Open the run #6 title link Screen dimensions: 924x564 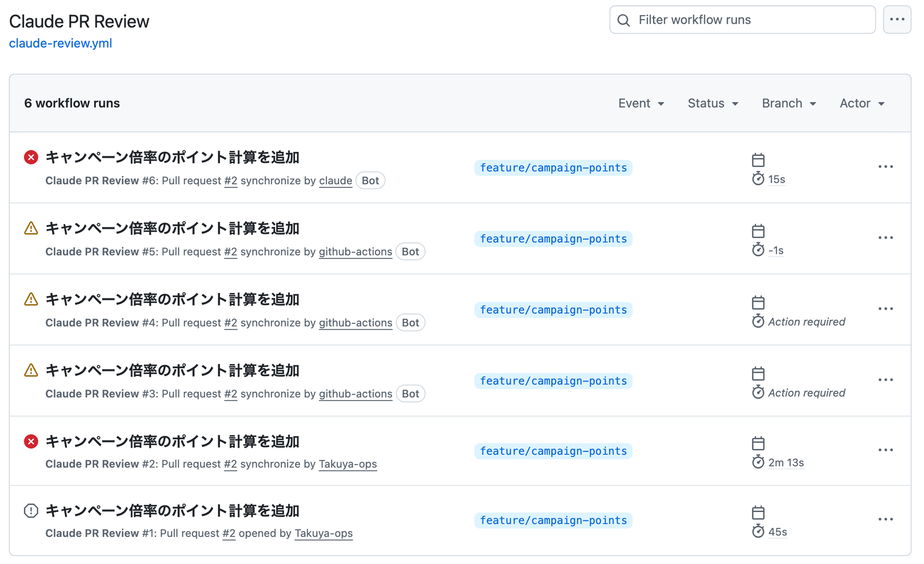point(172,157)
